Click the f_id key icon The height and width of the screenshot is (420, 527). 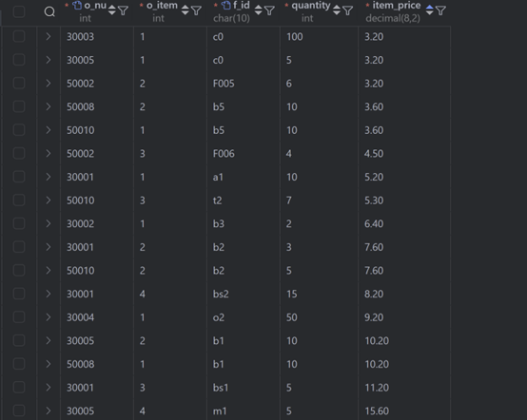click(226, 6)
